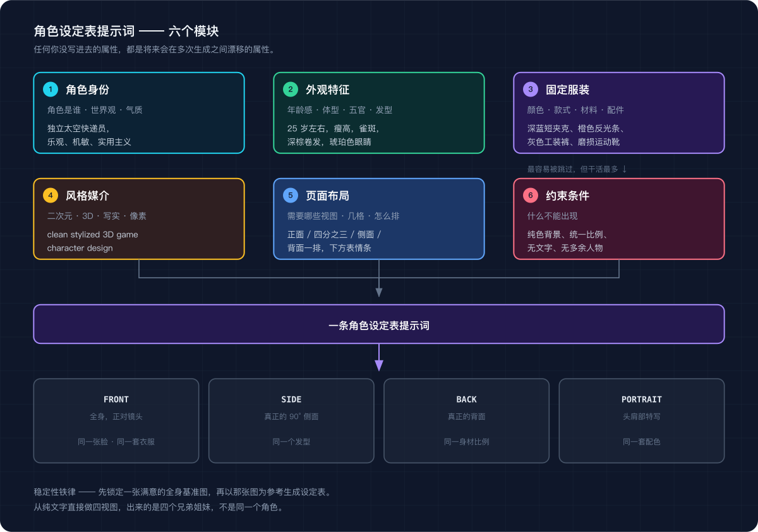This screenshot has height=532, width=758.
Task: Click the text character design
Action: click(80, 248)
